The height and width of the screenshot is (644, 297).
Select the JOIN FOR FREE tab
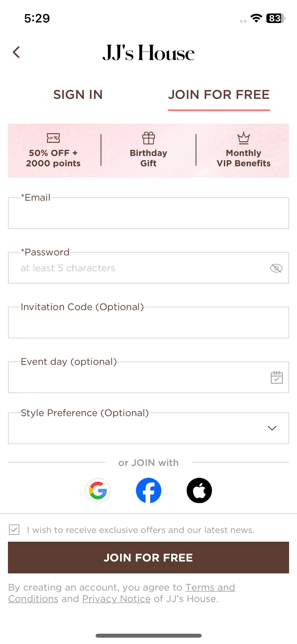[x=219, y=95]
